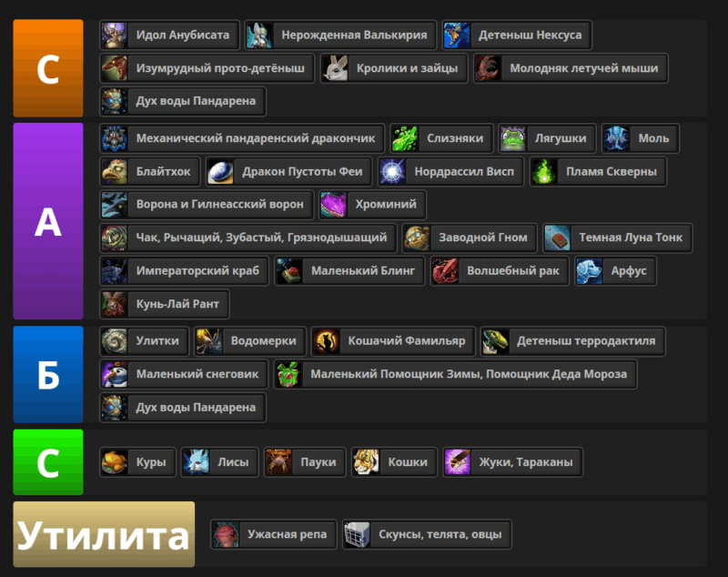This screenshot has height=577, width=728.
Task: Select the purple А tier block
Action: 48,221
